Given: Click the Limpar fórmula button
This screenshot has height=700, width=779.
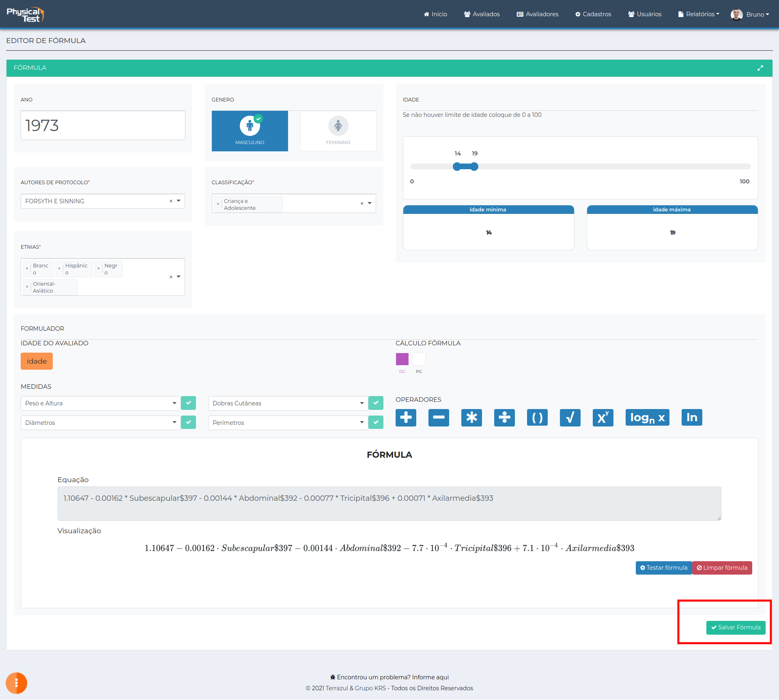Looking at the screenshot, I should 722,568.
